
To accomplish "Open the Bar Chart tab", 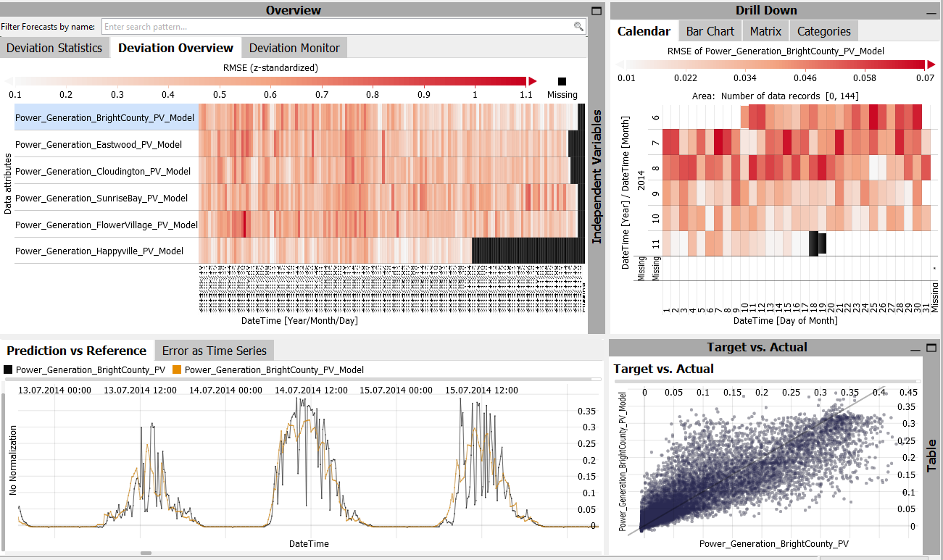I will tap(710, 31).
